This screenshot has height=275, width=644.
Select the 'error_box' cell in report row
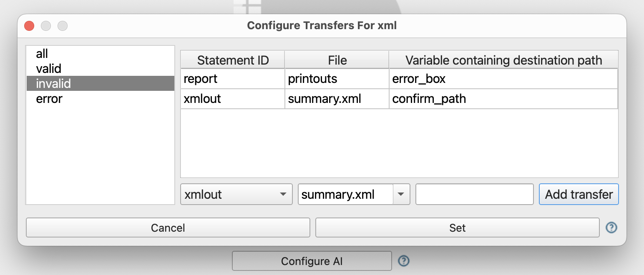pyautogui.click(x=503, y=79)
